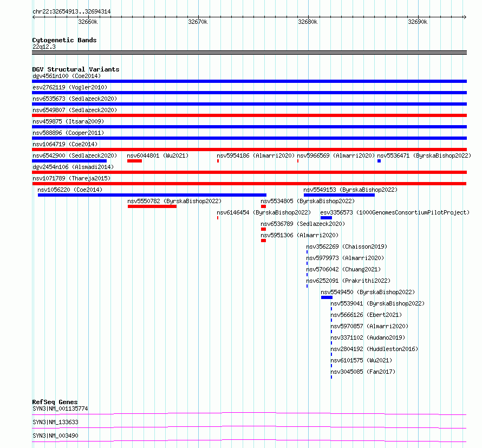Select the nsv3045085 (Fan2017) label
The image size is (482, 448).
pos(363,372)
